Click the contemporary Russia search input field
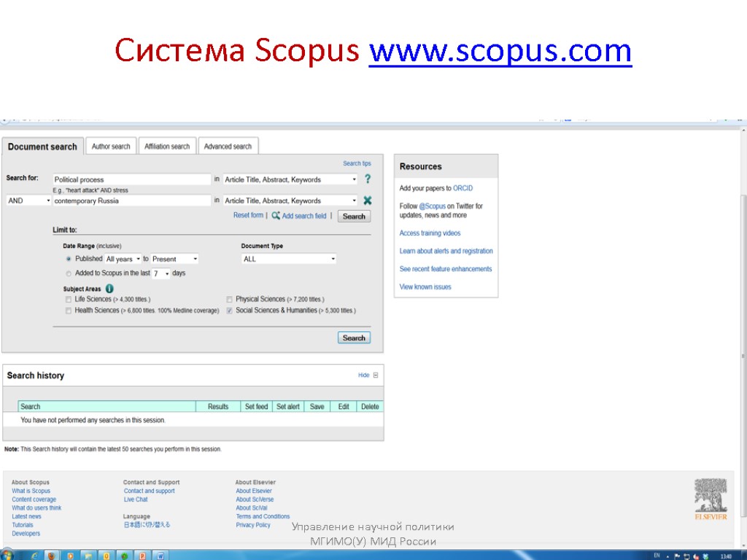The image size is (747, 560). click(x=131, y=201)
